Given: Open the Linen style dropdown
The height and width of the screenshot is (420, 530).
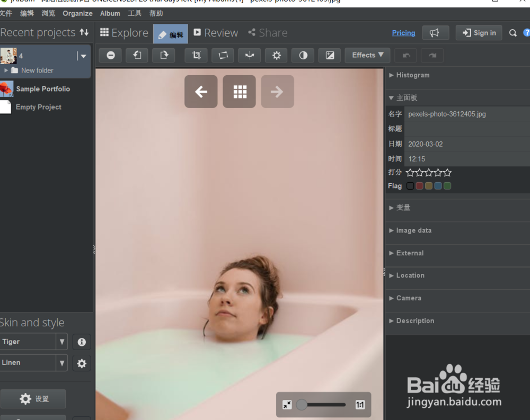Looking at the screenshot, I should (62, 363).
